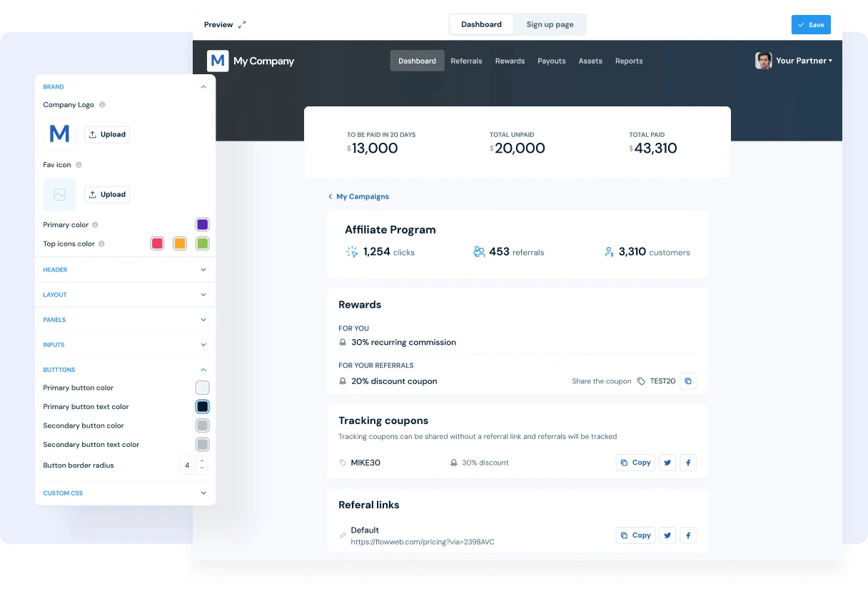Click the tag icon beside MIKE30

pos(343,463)
